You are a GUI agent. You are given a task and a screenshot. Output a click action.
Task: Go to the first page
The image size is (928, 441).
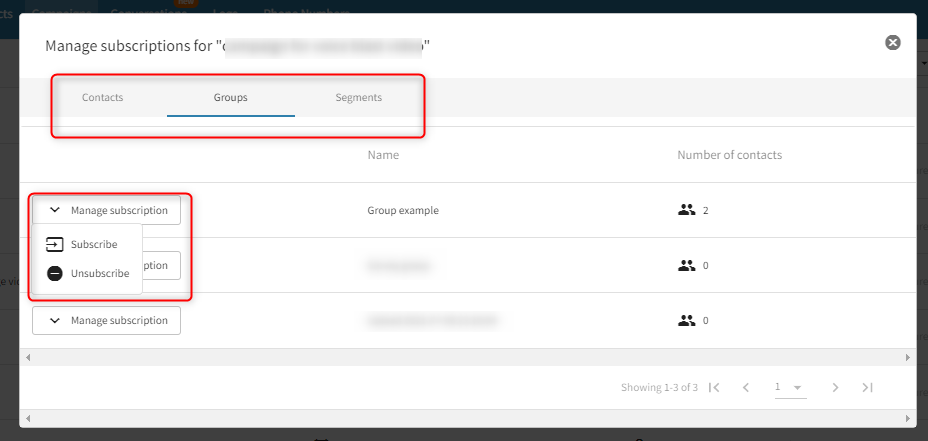714,387
